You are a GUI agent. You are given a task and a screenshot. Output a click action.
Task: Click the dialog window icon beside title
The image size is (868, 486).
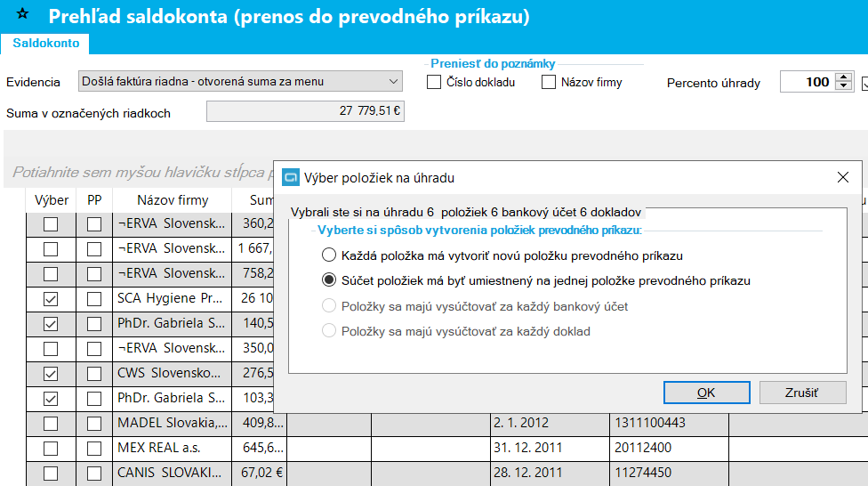(290, 178)
